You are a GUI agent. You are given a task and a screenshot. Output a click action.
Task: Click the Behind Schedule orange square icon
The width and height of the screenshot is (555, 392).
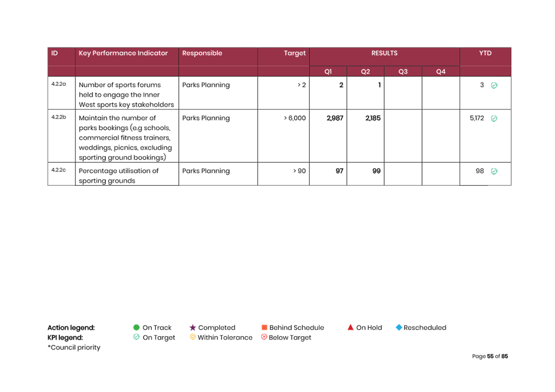pos(264,328)
